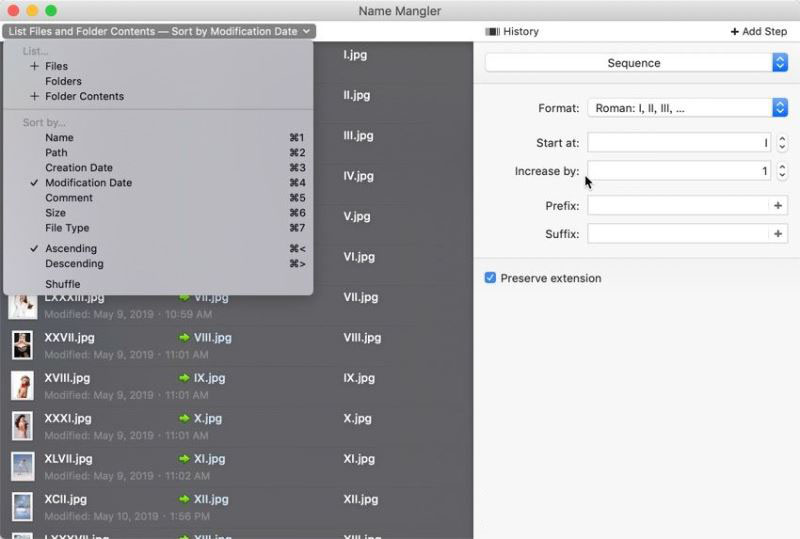Screen dimensions: 800x539
Task: Click the plus icon in Prefix field
Action: (778, 206)
